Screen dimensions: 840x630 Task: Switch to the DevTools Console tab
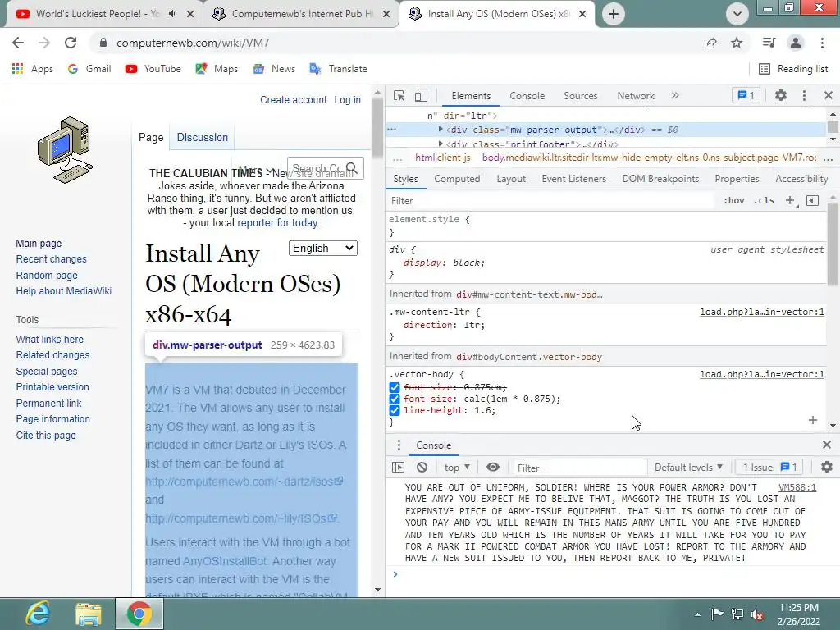pyautogui.click(x=527, y=95)
